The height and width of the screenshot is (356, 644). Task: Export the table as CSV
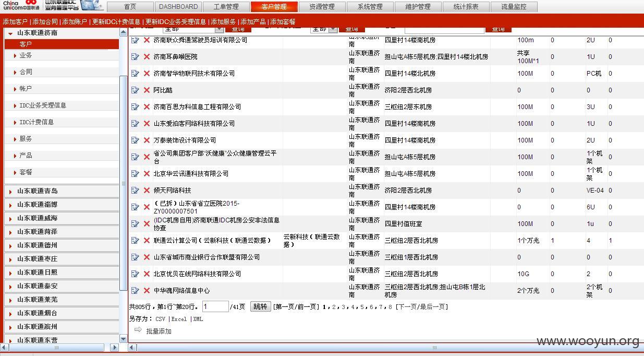tap(160, 319)
